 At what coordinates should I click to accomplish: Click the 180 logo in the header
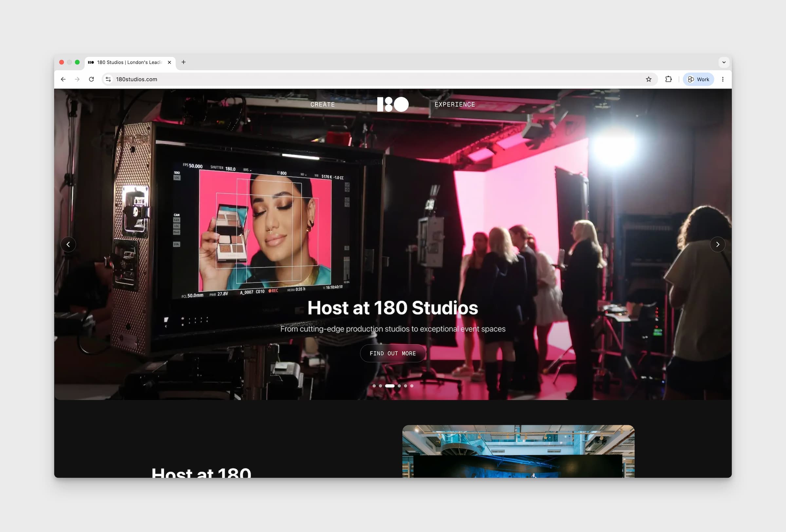point(393,104)
